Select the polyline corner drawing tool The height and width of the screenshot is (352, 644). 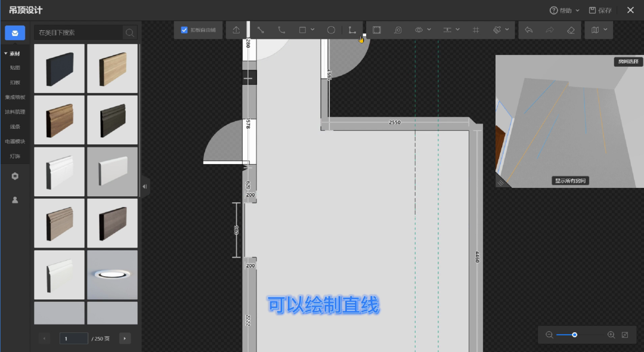[352, 30]
